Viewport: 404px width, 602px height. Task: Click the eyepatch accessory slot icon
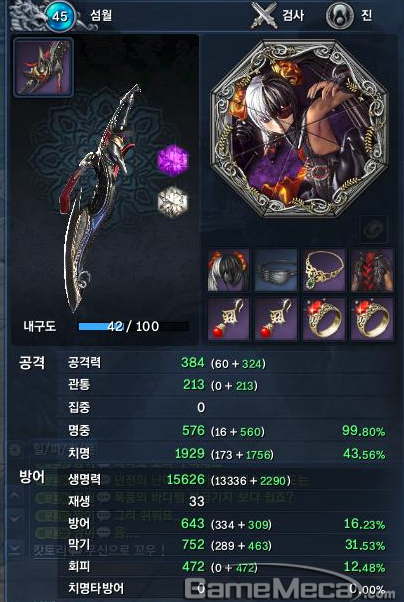click(276, 270)
